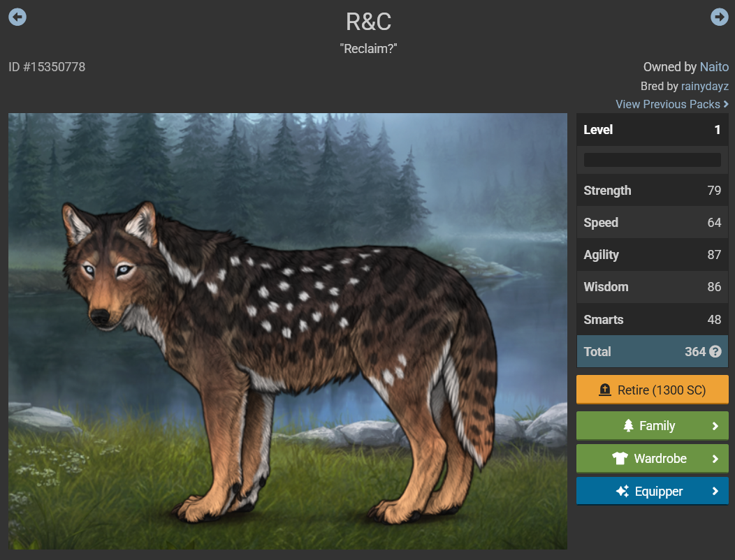The image size is (735, 560).
Task: Retire the wolf for 1300 SC
Action: [x=652, y=390]
